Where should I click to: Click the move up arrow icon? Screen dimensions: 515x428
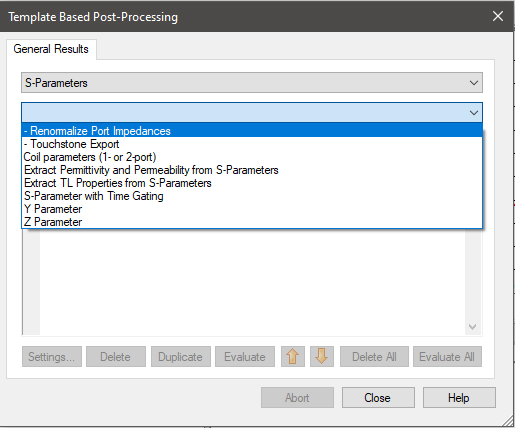coord(293,356)
